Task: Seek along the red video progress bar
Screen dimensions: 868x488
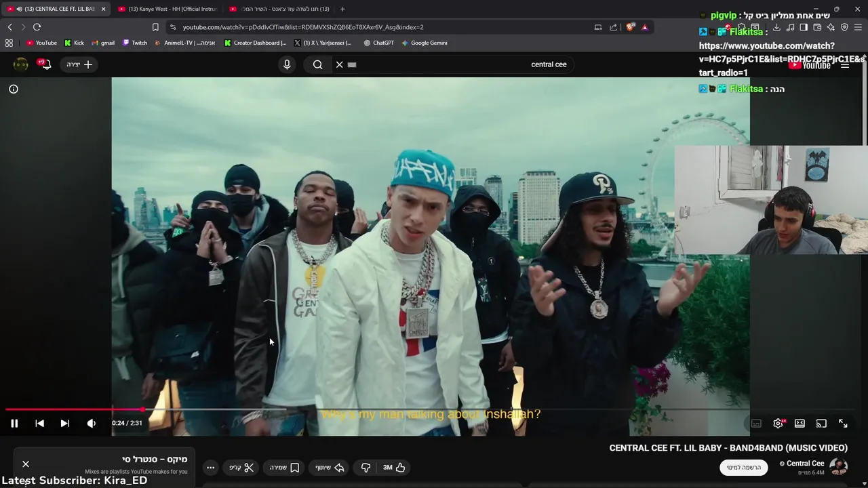Action: pyautogui.click(x=75, y=409)
